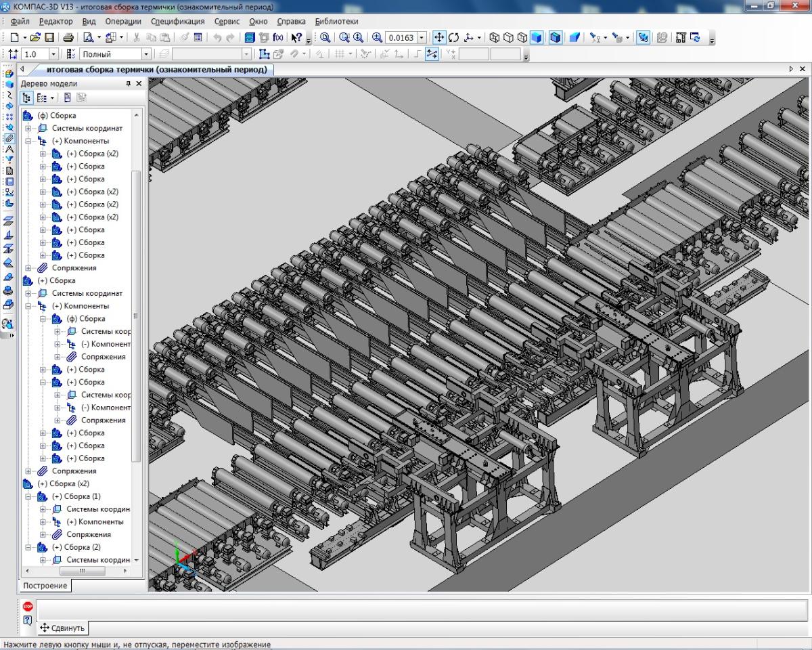Toggle shaded with edges display mode
The image size is (812, 650).
pyautogui.click(x=556, y=38)
